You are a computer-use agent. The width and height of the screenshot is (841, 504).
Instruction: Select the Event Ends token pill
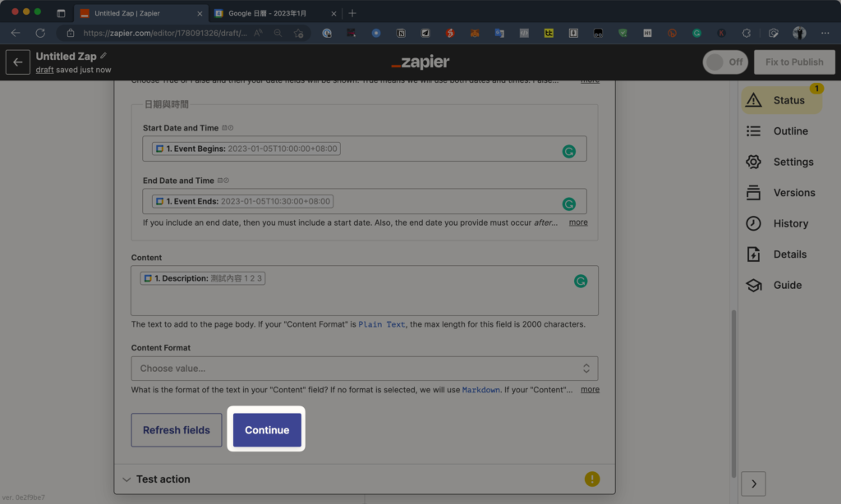tap(242, 201)
